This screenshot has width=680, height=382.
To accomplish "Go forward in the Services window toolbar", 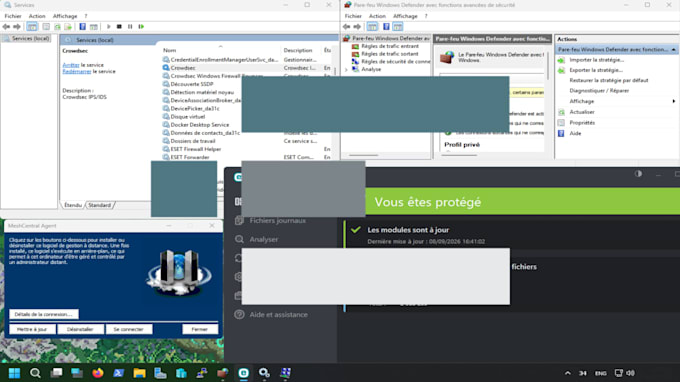I will click(17, 26).
